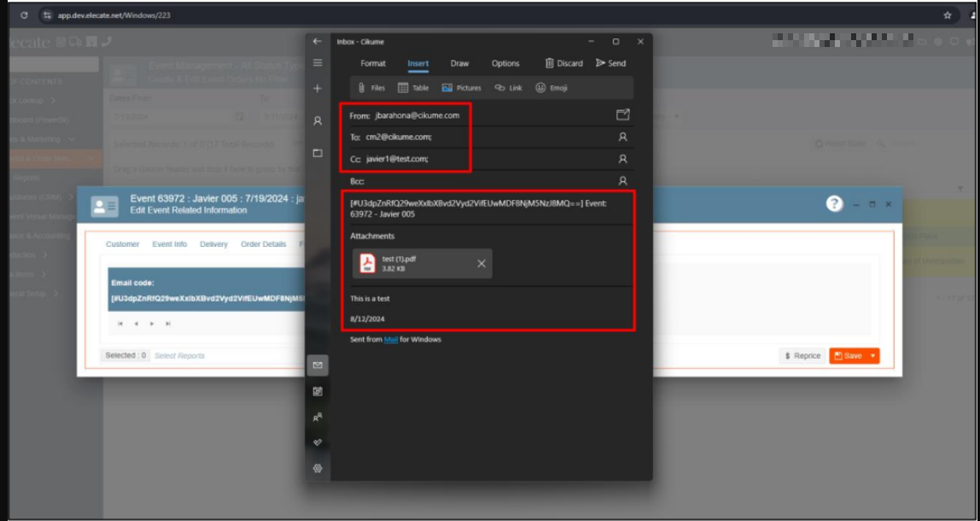Open the Mail settings gear icon

click(x=318, y=468)
